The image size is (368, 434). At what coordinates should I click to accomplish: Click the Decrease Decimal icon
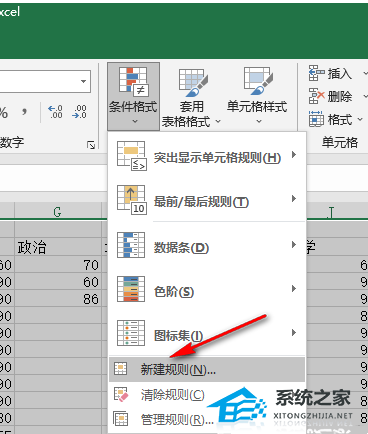coord(79,112)
